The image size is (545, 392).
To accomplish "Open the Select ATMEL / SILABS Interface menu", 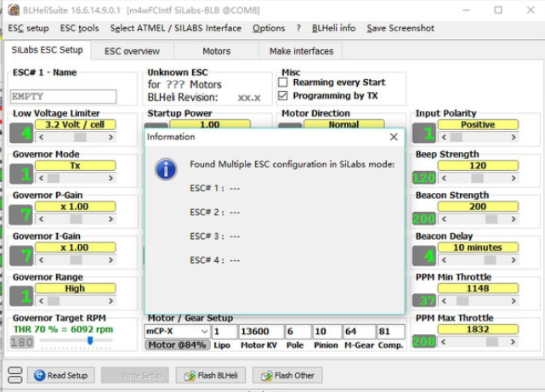I will [x=175, y=28].
